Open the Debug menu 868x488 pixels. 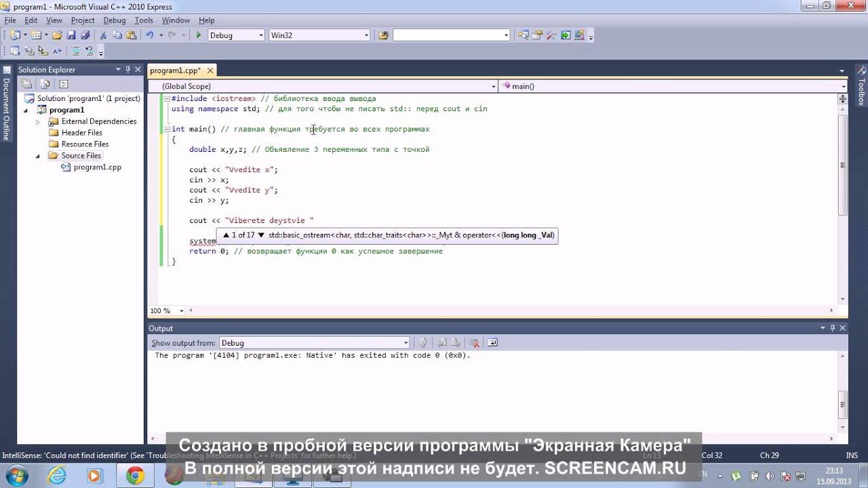(115, 20)
